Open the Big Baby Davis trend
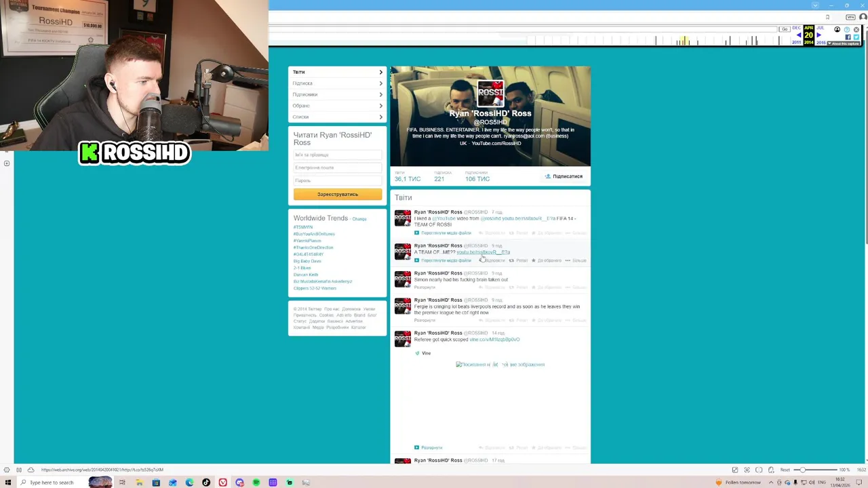 (307, 261)
